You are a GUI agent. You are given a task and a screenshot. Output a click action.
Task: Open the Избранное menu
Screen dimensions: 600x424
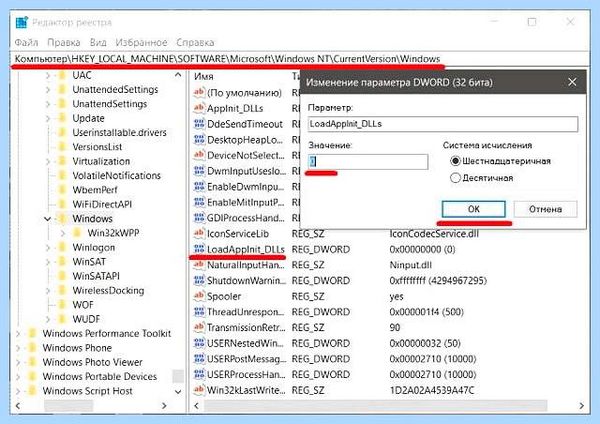(141, 42)
